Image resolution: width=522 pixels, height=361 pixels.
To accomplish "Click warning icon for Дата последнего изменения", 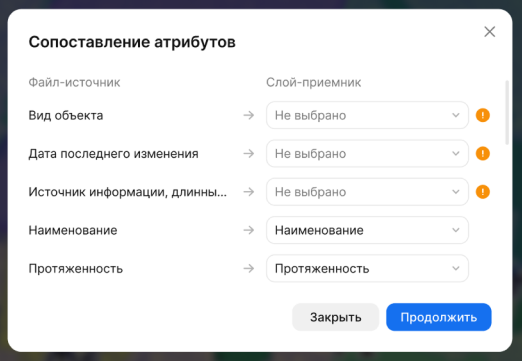I will pyautogui.click(x=482, y=154).
